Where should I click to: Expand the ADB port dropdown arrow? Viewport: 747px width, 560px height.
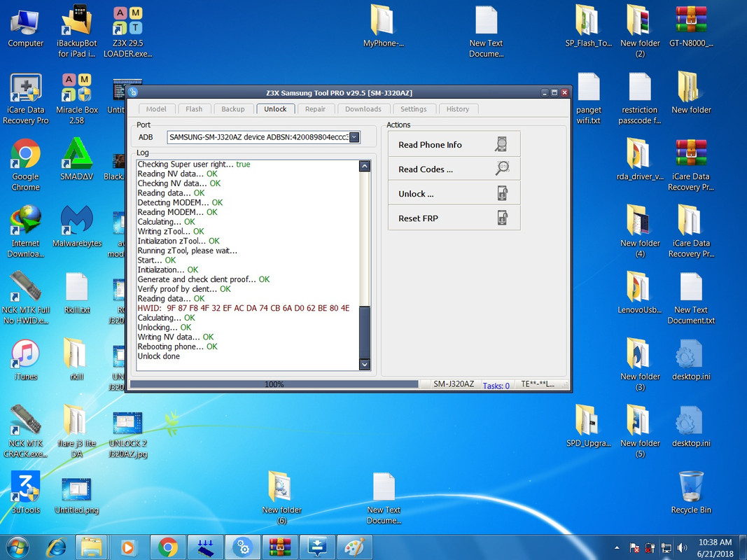[x=354, y=137]
